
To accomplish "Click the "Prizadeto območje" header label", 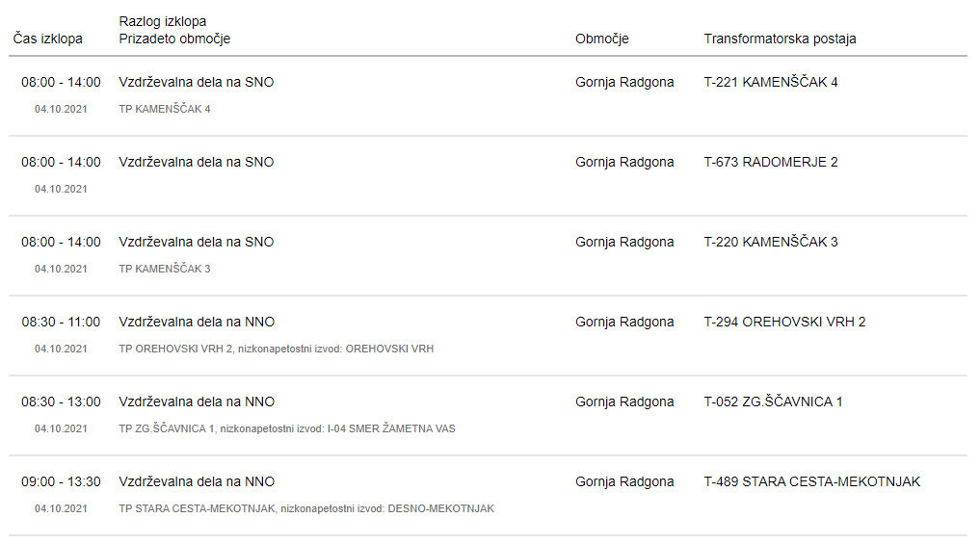I will pyautogui.click(x=174, y=39).
